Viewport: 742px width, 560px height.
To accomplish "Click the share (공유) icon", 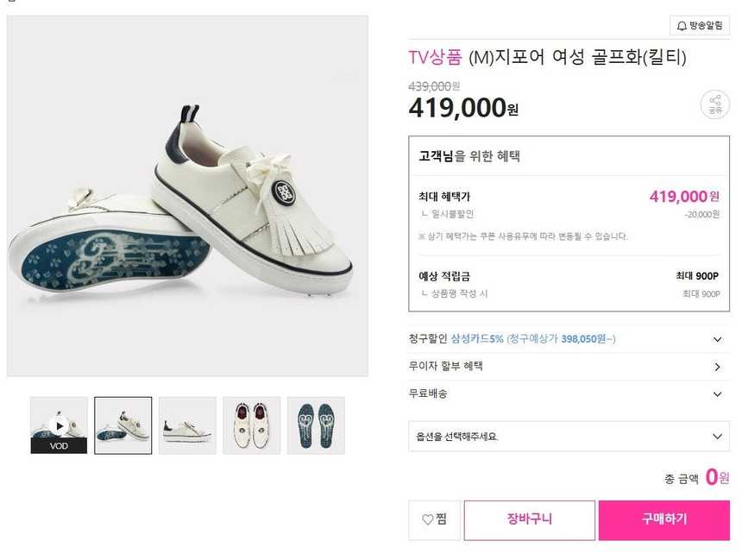I will [714, 104].
